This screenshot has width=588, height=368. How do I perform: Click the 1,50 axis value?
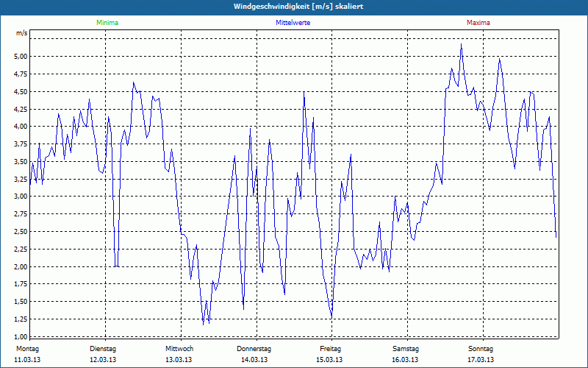click(21, 302)
